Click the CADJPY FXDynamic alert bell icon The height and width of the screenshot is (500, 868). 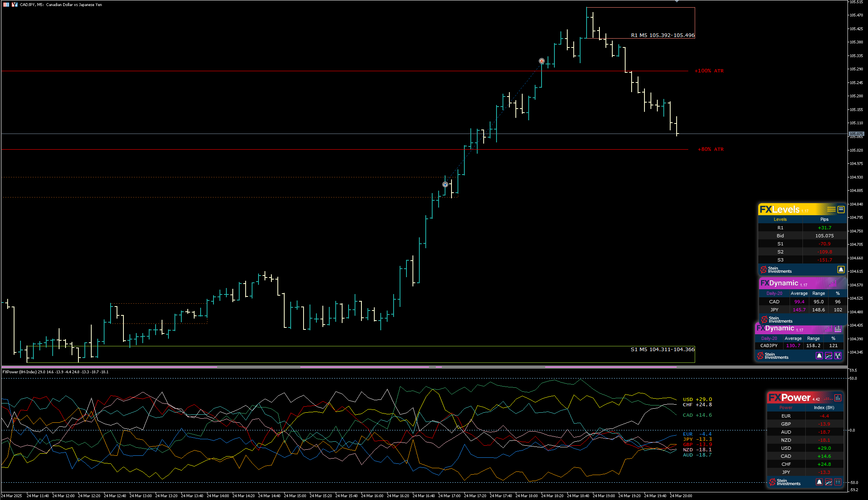819,356
